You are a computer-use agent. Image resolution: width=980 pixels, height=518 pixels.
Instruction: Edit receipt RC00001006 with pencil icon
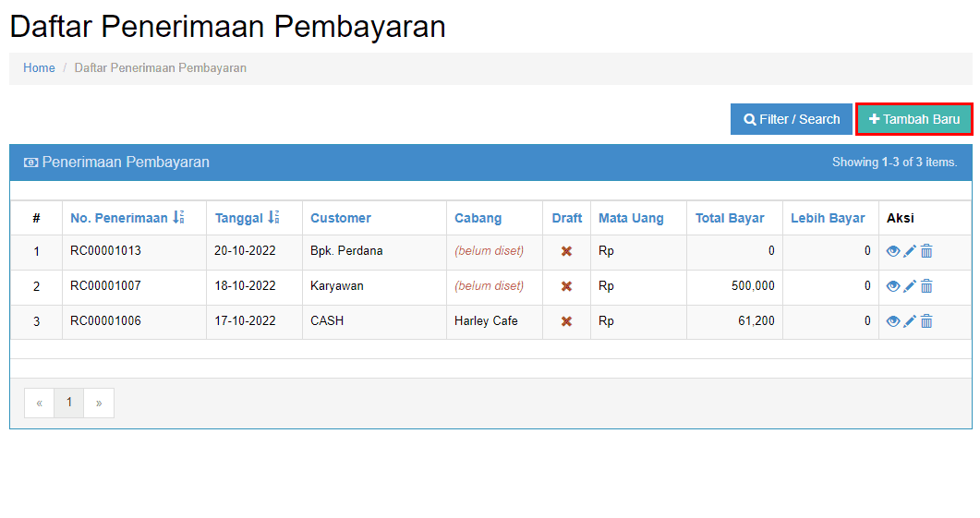point(910,321)
